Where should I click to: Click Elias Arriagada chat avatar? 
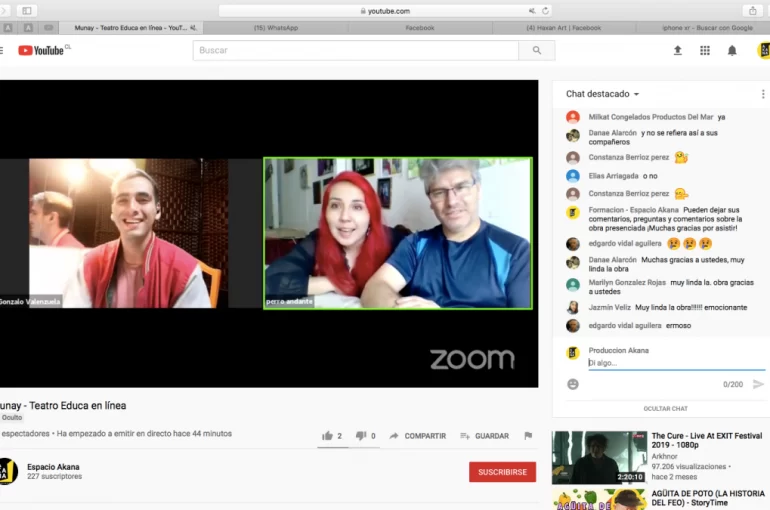pyautogui.click(x=573, y=176)
